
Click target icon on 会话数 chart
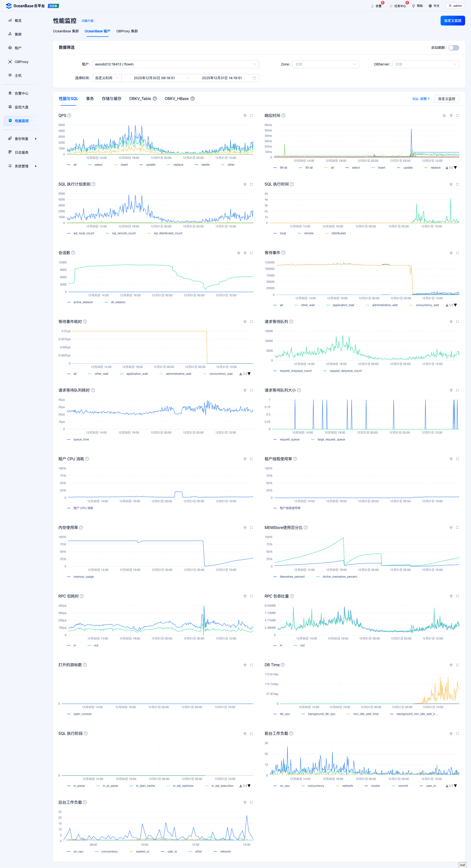click(x=238, y=253)
